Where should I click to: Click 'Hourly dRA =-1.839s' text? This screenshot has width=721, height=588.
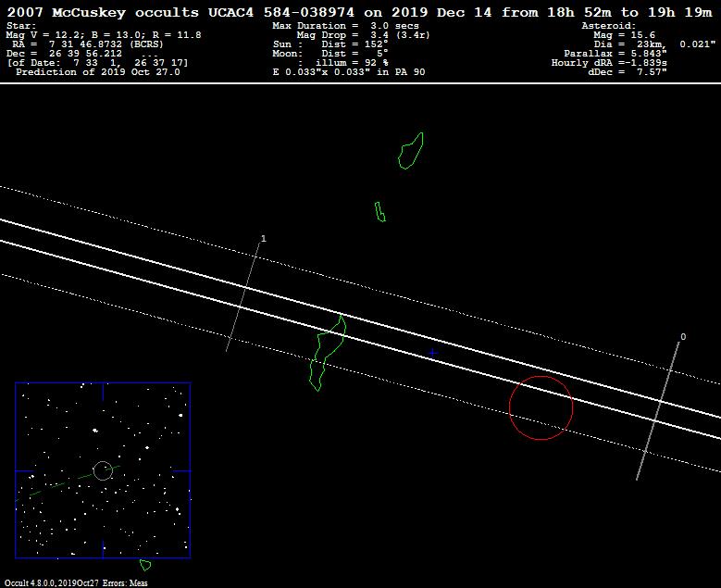609,63
